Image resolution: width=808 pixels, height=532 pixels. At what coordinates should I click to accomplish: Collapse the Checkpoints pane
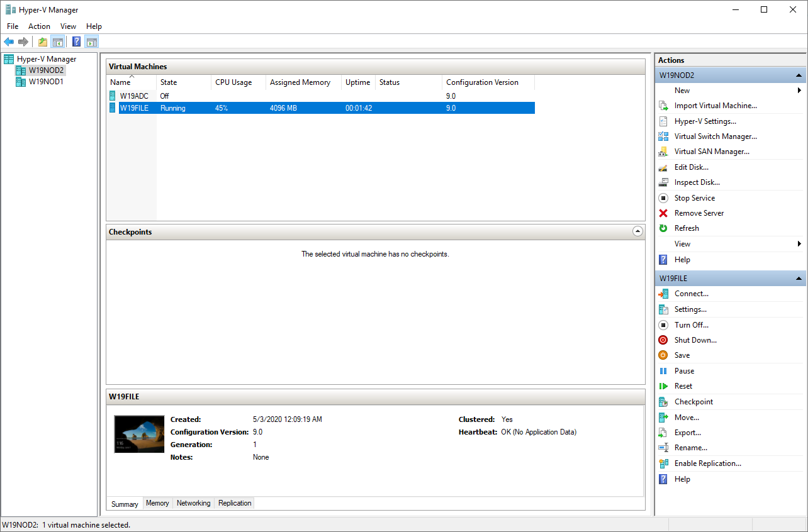(x=637, y=231)
